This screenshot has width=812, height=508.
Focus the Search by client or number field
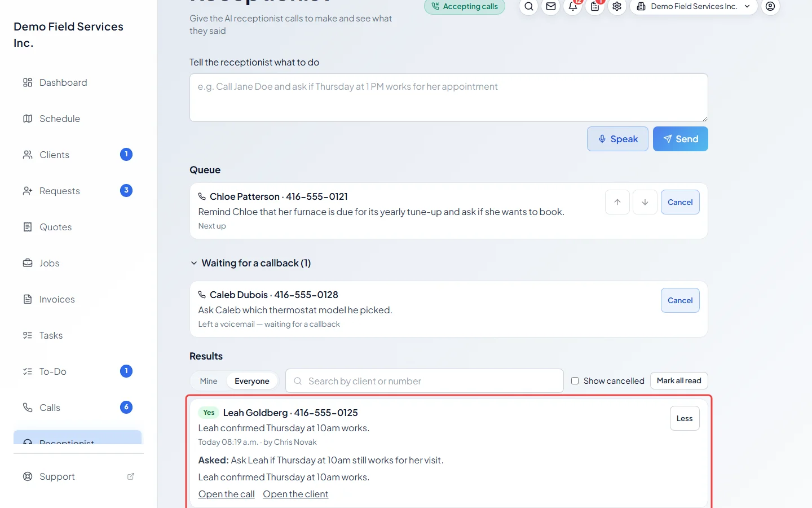point(425,381)
